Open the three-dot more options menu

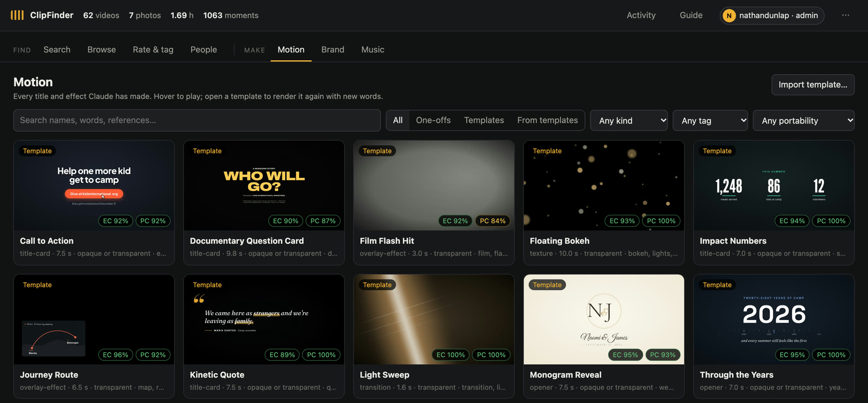tap(845, 15)
